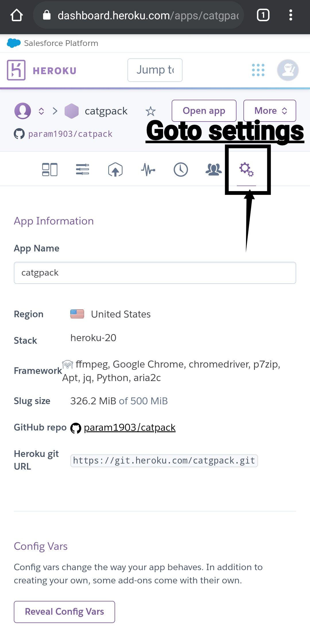Switch to the Resources tab icon
Viewport: 310px width, 644px height.
pyautogui.click(x=82, y=170)
